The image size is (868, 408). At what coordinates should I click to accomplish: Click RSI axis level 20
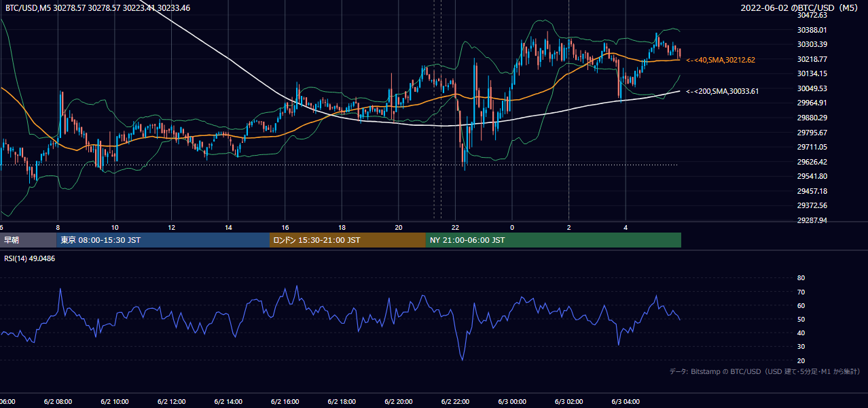[801, 360]
